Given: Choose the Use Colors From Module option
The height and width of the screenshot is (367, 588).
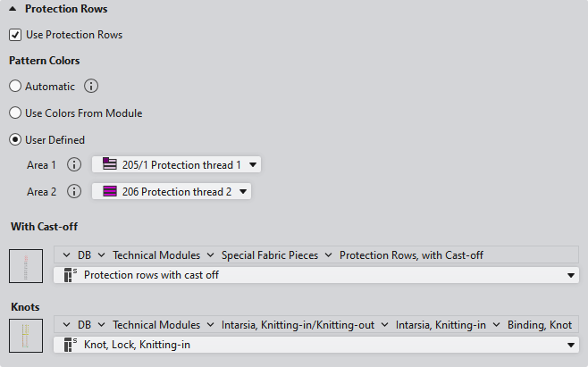Looking at the screenshot, I should [15, 113].
